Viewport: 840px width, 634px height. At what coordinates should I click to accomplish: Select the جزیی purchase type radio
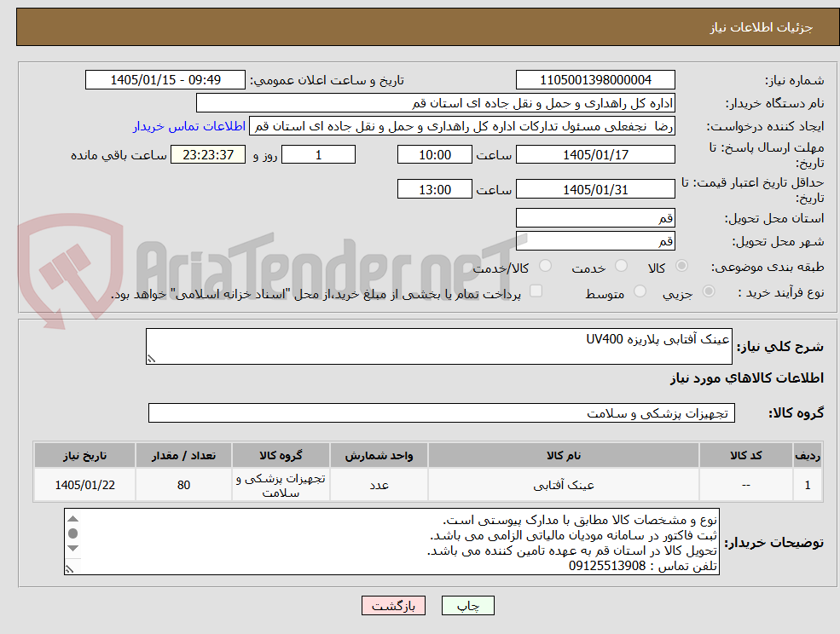pos(708,291)
